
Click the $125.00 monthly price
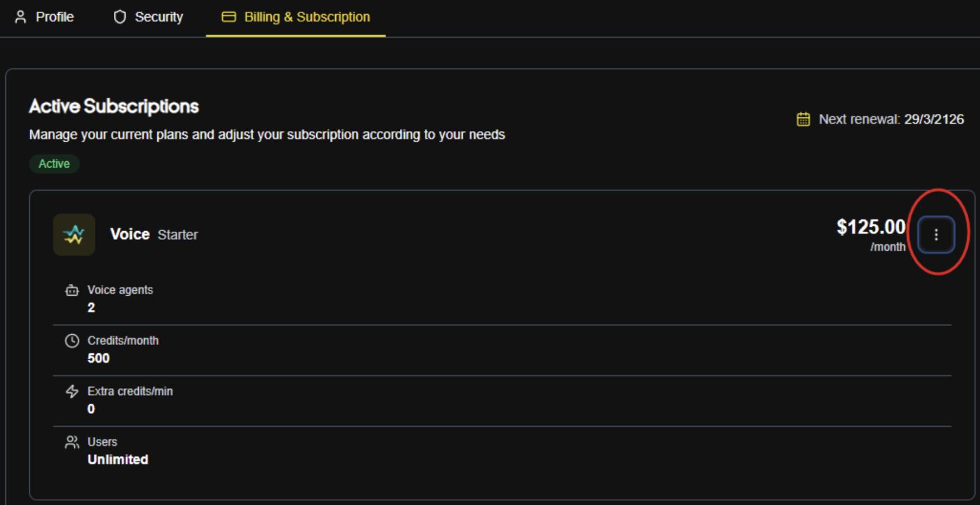pos(871,227)
